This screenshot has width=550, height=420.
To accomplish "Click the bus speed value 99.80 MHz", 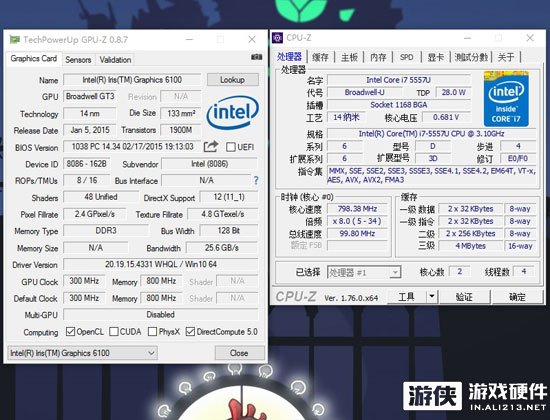I will click(357, 233).
